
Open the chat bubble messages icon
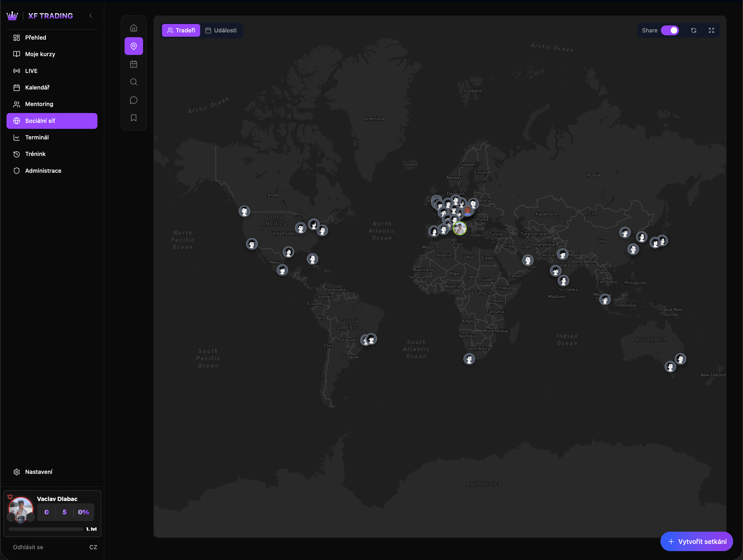click(x=134, y=100)
